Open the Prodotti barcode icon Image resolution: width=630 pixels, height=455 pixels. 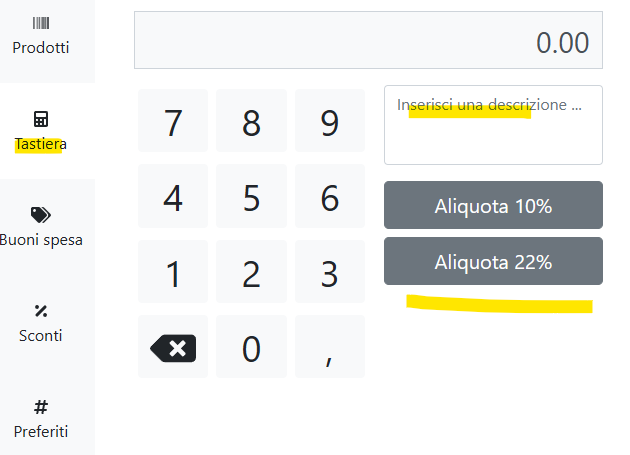[x=41, y=23]
